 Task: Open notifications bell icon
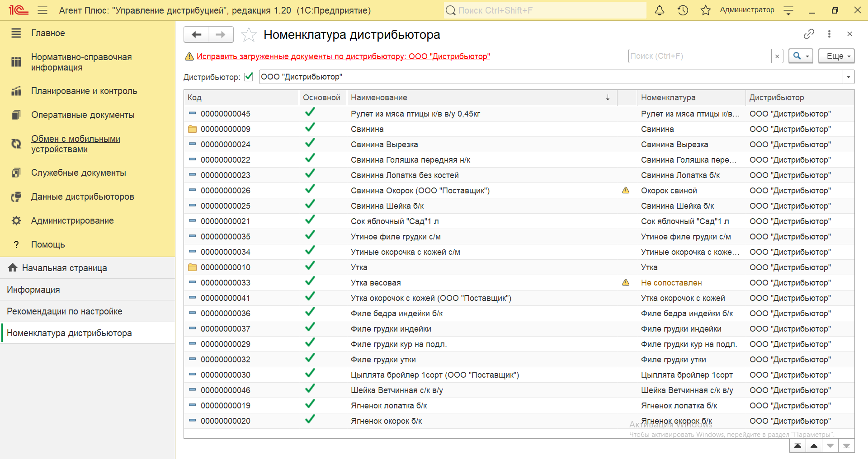pyautogui.click(x=660, y=10)
